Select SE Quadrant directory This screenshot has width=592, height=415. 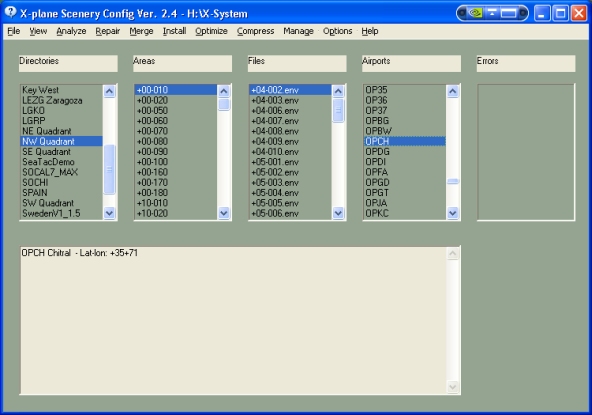pos(61,151)
